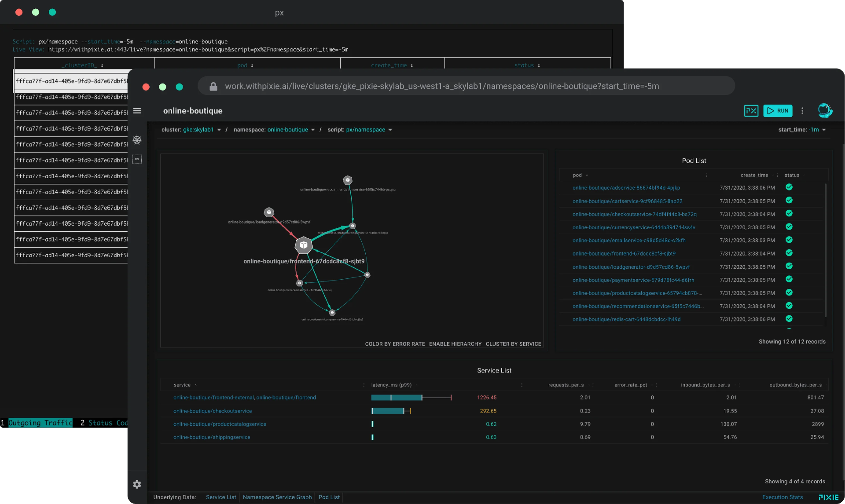The image size is (845, 504).
Task: Sort Service List by service column
Action: (182, 385)
